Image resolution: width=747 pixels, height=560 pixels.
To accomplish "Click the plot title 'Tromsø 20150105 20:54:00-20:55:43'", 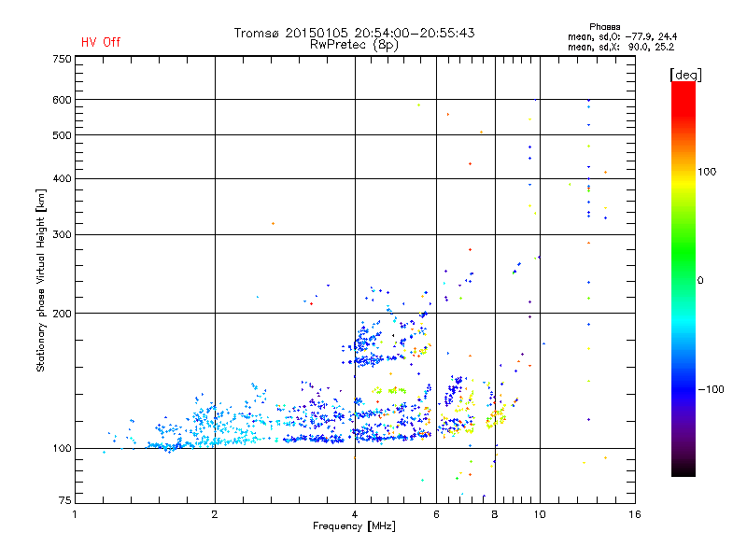I will click(x=354, y=33).
